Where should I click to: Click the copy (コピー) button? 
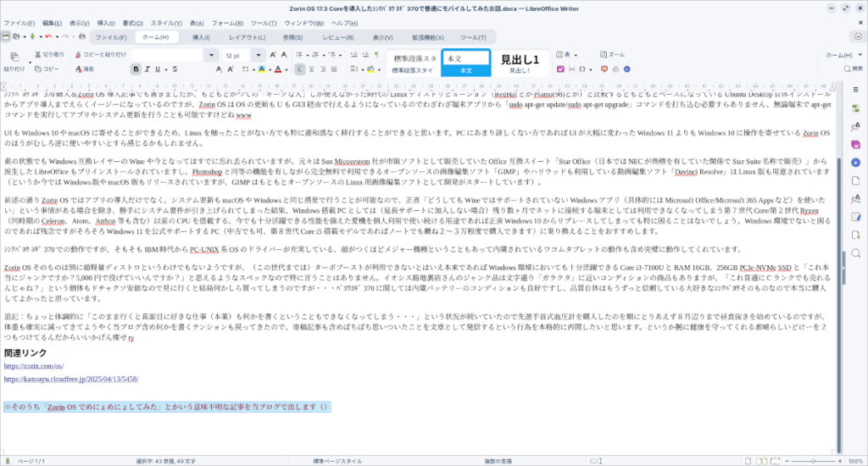point(47,69)
